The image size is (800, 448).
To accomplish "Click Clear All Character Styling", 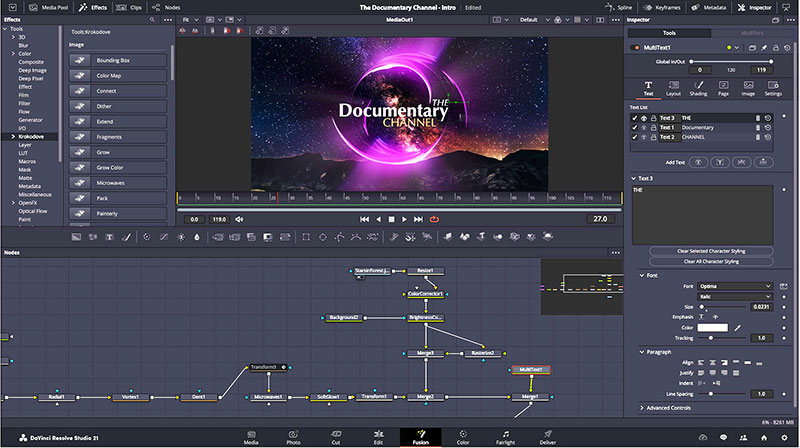I will [711, 262].
